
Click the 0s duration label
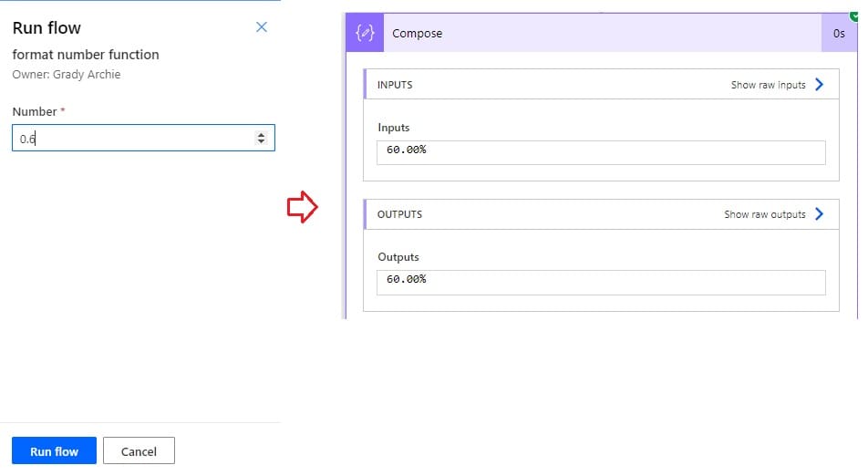click(839, 33)
